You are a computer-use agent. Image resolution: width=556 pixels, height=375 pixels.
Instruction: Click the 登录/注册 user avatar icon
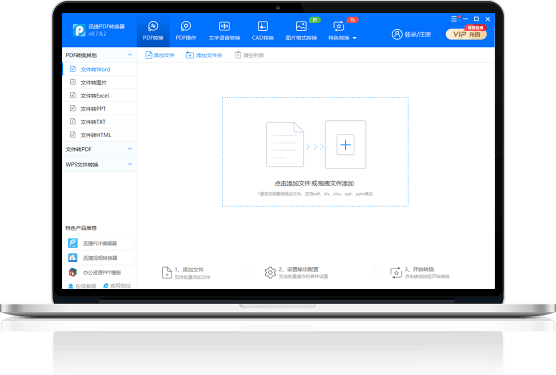[x=397, y=34]
